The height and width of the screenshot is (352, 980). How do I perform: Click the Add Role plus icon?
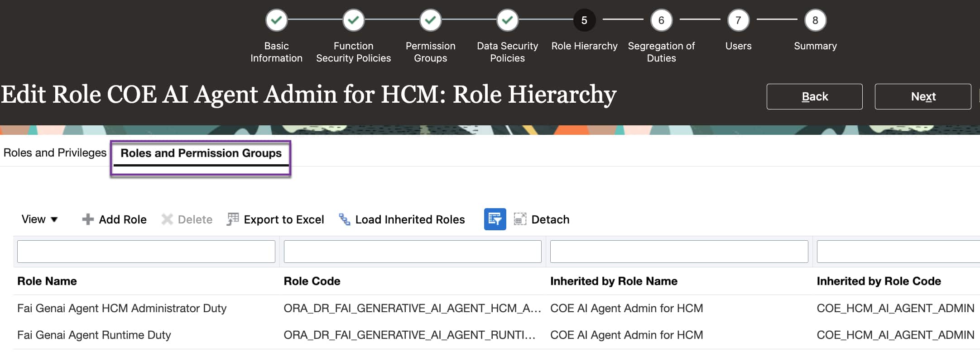coord(88,219)
